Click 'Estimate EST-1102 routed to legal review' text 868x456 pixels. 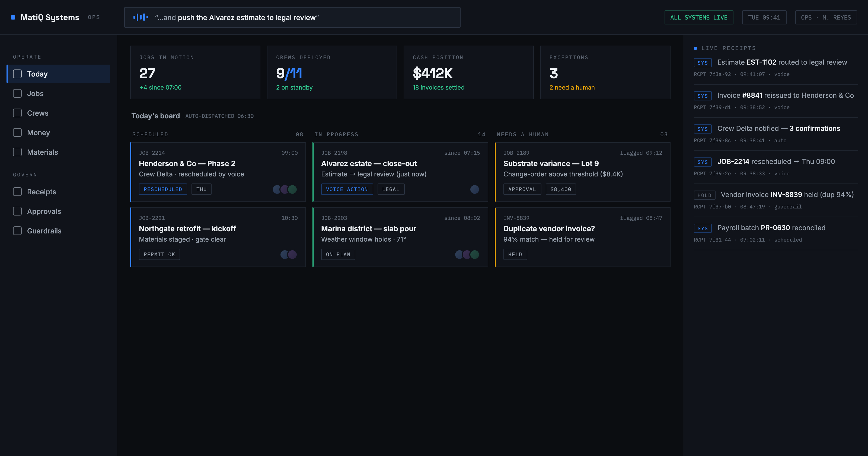click(782, 62)
